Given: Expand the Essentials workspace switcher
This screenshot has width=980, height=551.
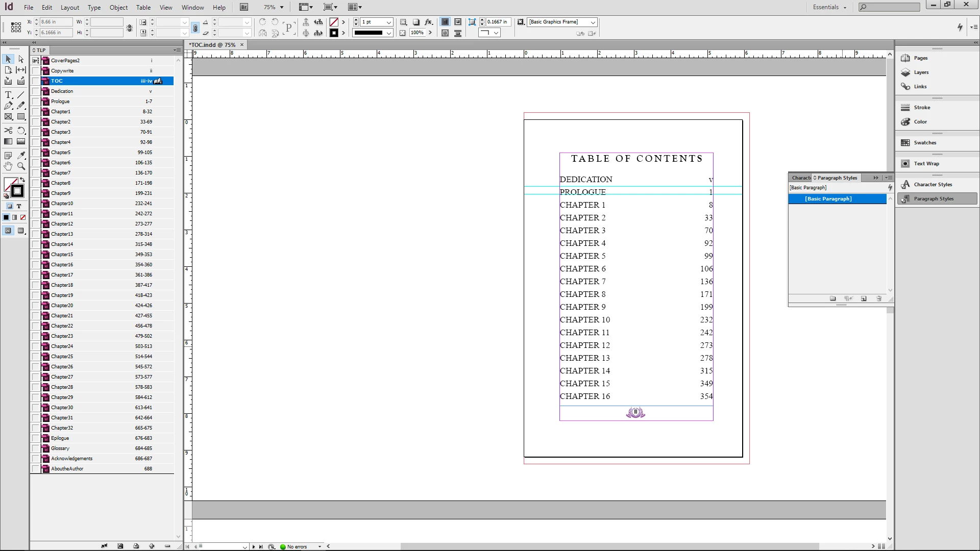Looking at the screenshot, I should (829, 7).
